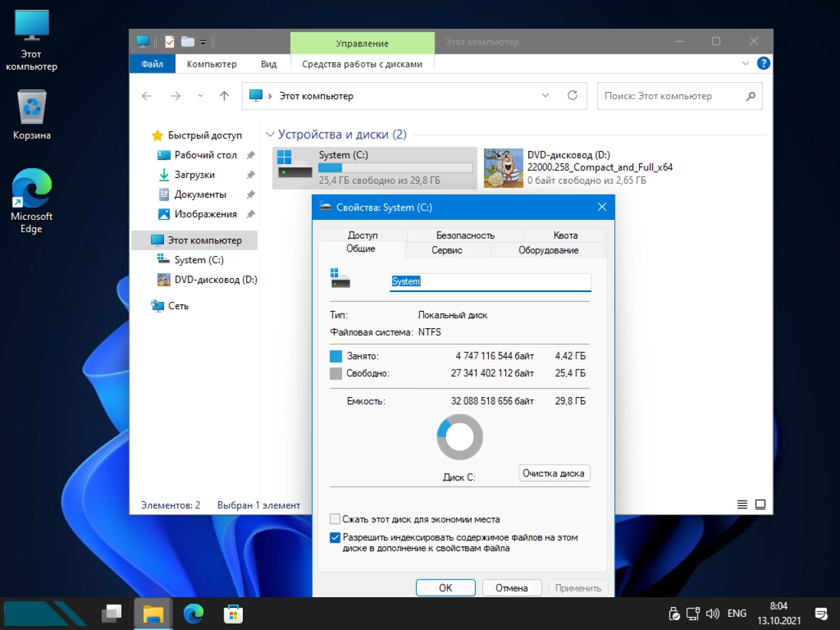Open Task View on the taskbar
The image size is (840, 630).
112,614
